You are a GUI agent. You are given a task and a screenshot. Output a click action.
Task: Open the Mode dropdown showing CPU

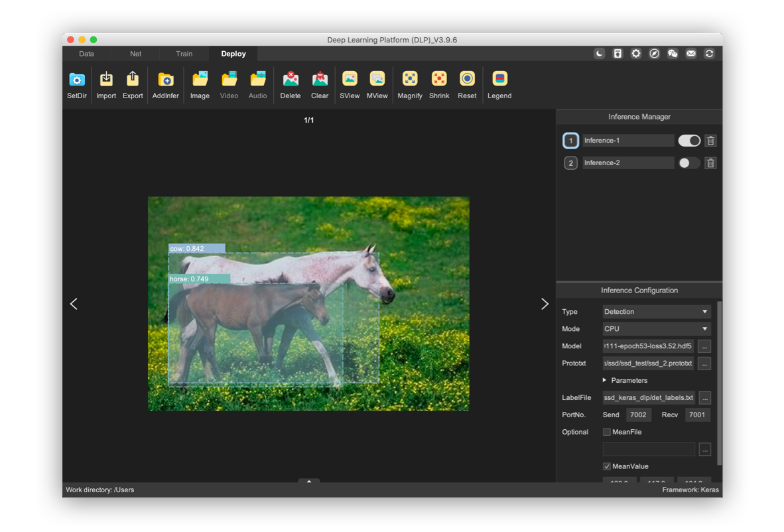[x=656, y=329]
